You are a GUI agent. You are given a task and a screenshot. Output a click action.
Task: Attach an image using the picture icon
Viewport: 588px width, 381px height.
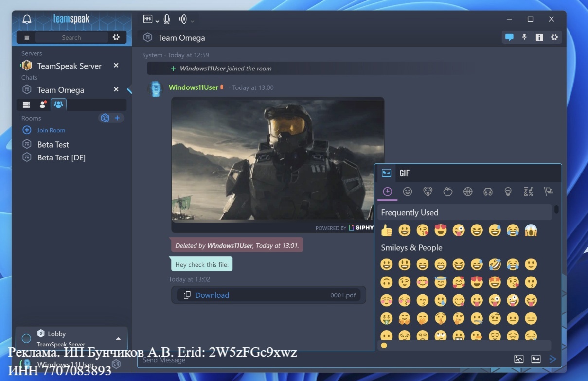518,359
